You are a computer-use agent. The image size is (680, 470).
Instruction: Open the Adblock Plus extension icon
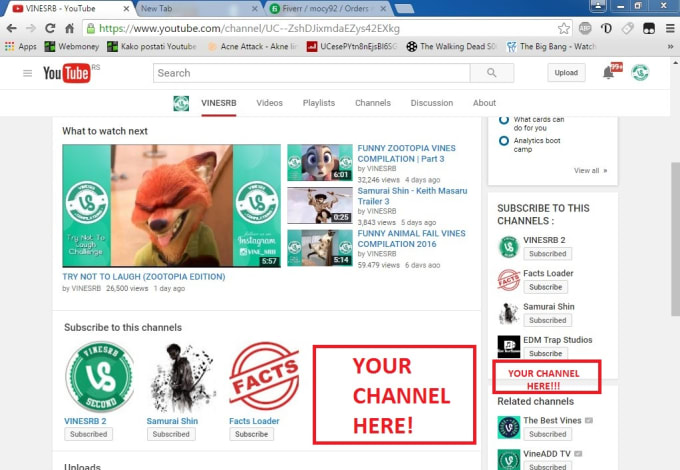585,29
